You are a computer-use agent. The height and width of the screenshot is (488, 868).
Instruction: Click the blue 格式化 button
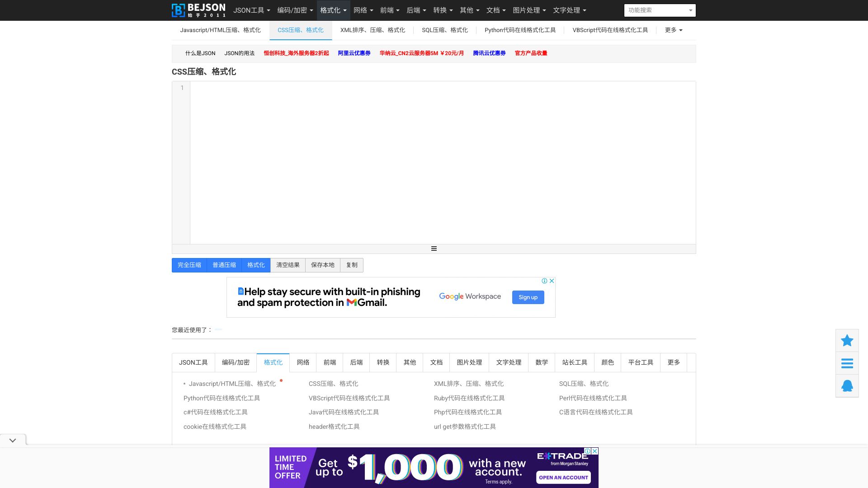(x=256, y=265)
